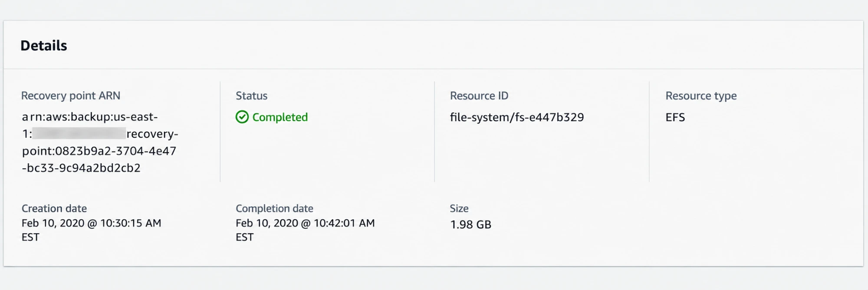
Task: Click the ARN line 'arn:aws:backup:us-east-'
Action: [x=90, y=117]
